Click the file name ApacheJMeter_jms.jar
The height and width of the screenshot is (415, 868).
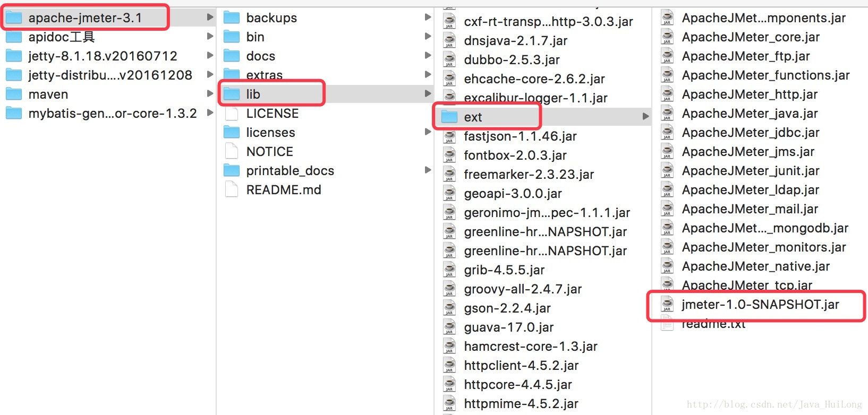pyautogui.click(x=748, y=152)
